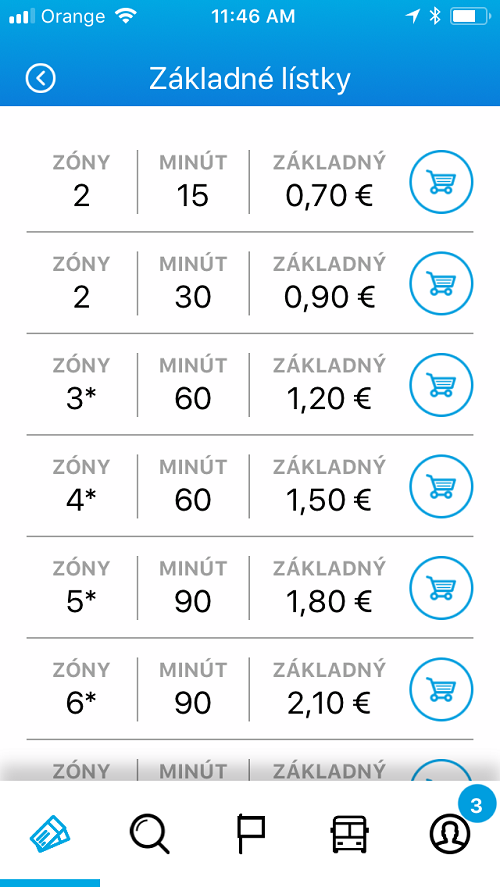Add the 1,20 € ticket to cart
Image resolution: width=500 pixels, height=887 pixels.
[x=441, y=385]
